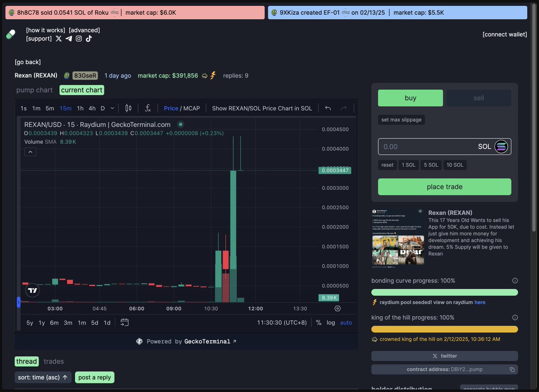Collapse the chart legend chevron
539x392 pixels.
point(30,152)
